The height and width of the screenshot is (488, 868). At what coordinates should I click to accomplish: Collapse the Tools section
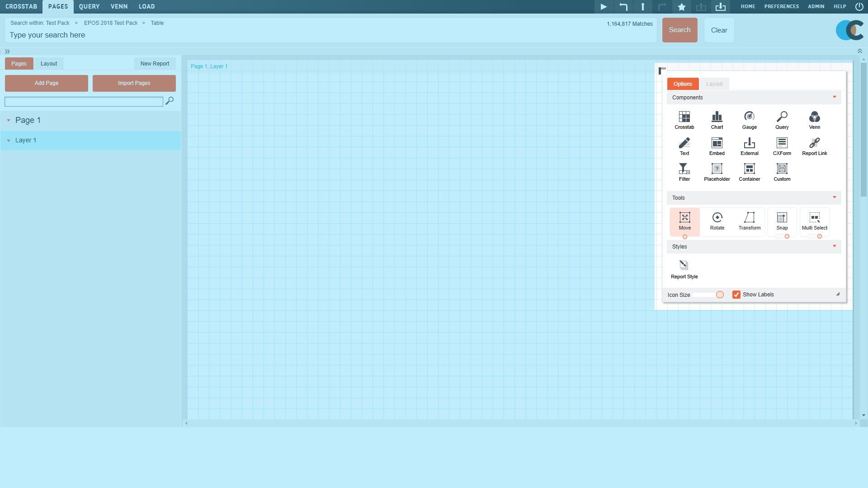coord(834,197)
